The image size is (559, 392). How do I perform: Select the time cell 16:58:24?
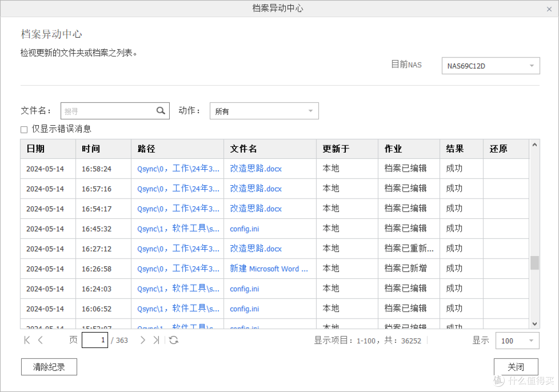[104, 169]
